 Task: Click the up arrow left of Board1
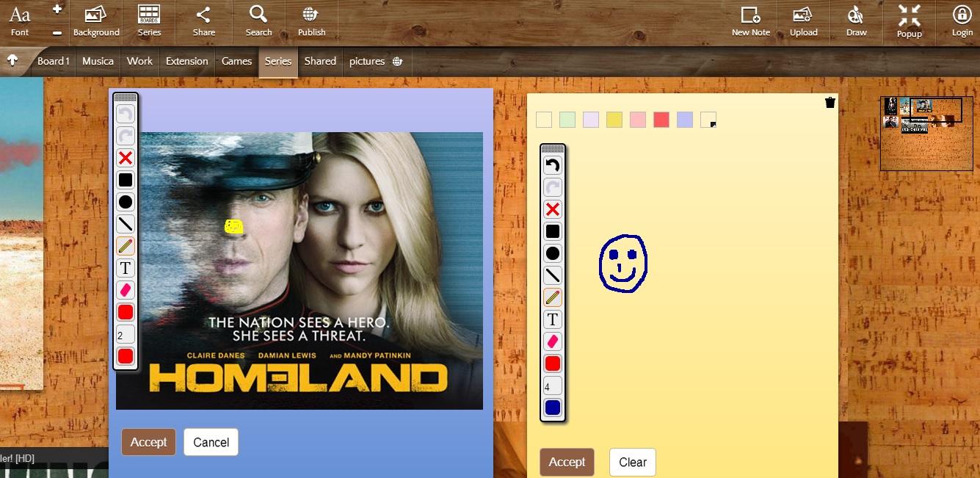(12, 61)
